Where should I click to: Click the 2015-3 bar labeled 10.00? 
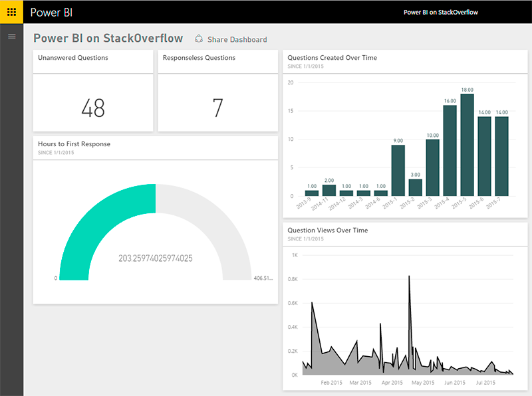click(x=433, y=167)
